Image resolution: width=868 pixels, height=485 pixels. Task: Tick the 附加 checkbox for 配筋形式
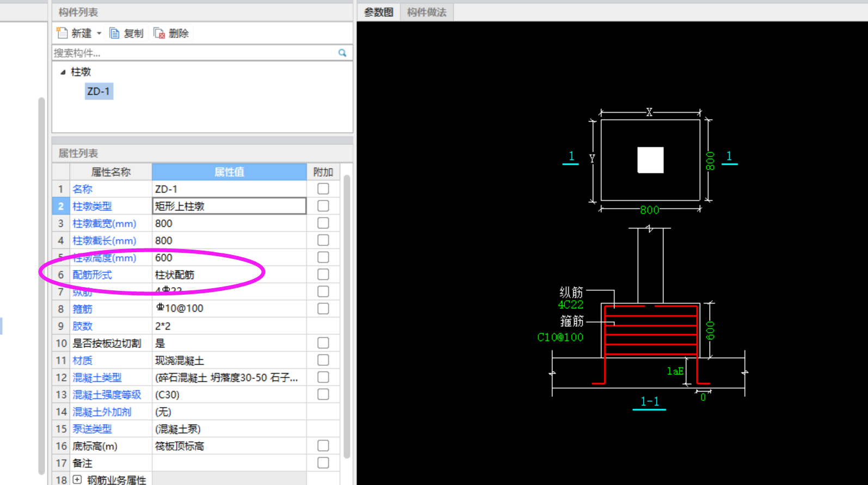(323, 275)
